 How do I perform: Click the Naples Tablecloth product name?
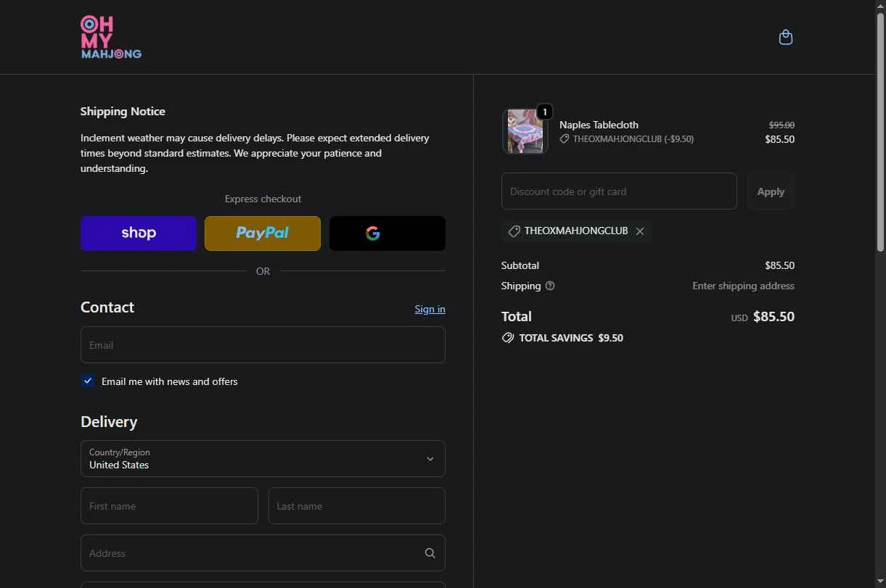pos(599,125)
